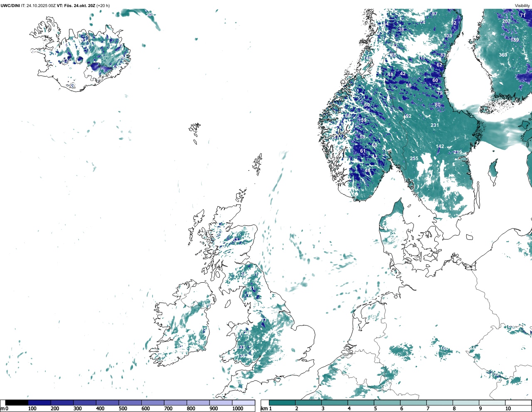Click the 80 visibility value

(x=438, y=105)
